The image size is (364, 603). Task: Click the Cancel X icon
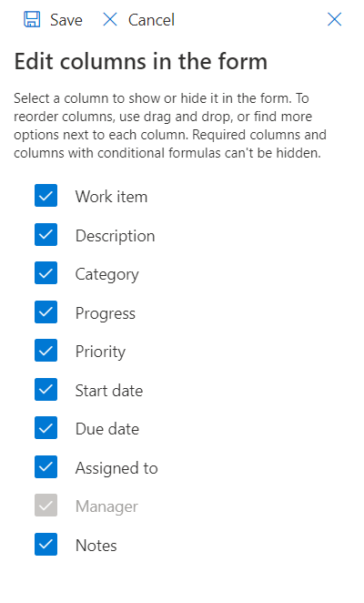110,19
